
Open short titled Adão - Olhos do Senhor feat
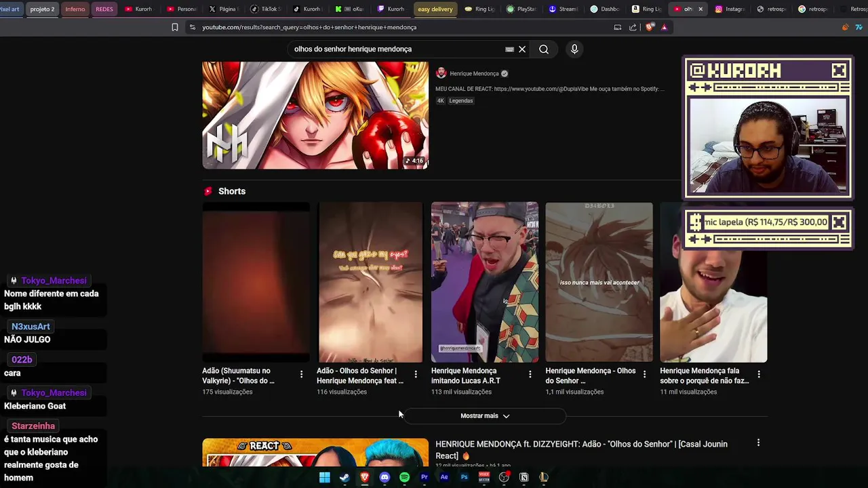[x=360, y=375]
